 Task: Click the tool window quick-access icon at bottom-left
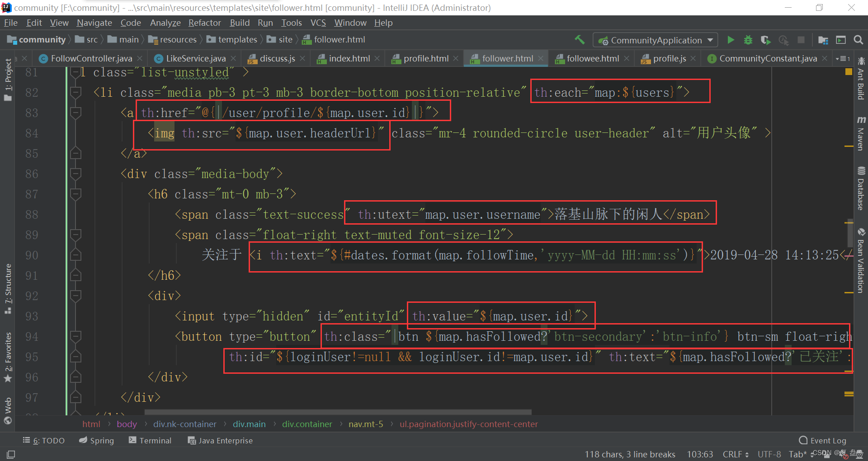click(x=11, y=454)
